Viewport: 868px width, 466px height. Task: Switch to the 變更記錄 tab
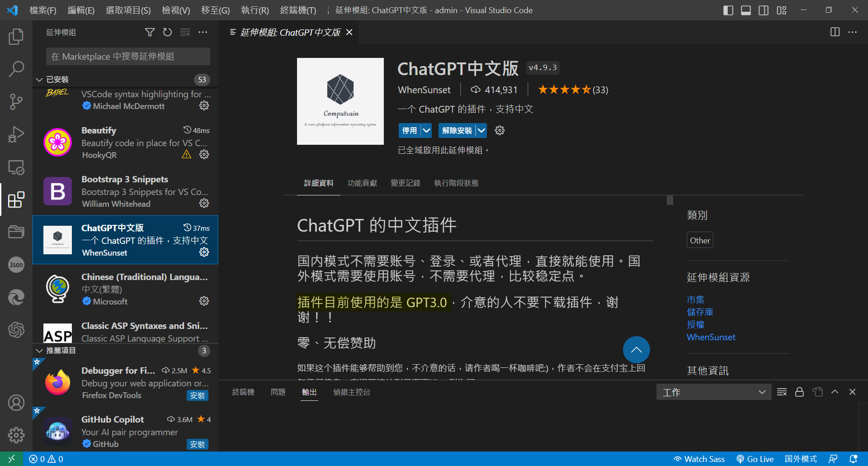405,183
